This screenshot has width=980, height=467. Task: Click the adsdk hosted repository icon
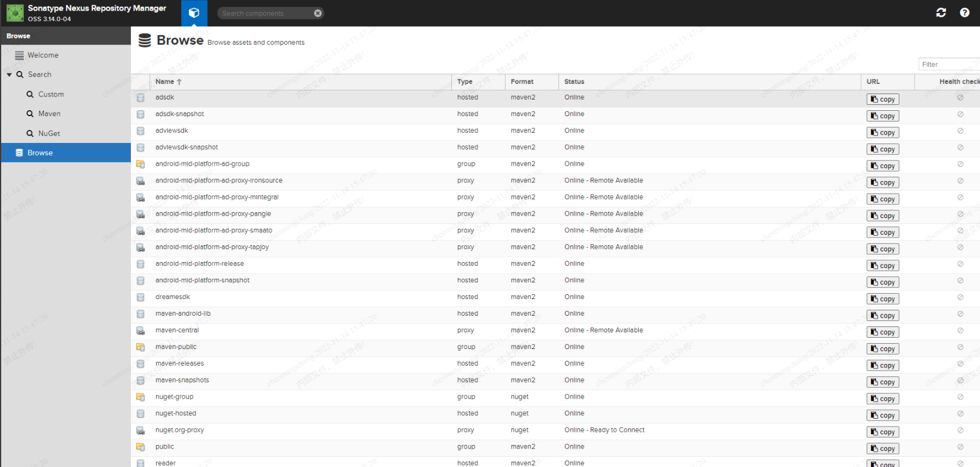coord(141,98)
